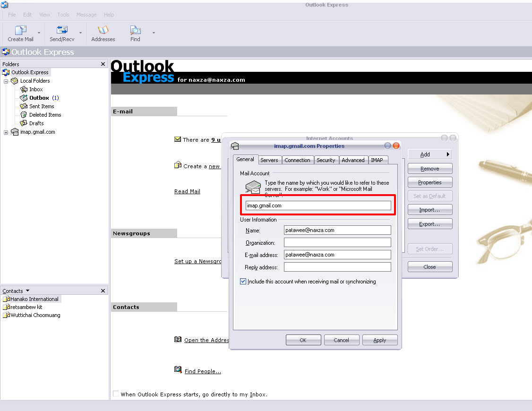Click the mail account name field
The height and width of the screenshot is (411, 532).
318,205
